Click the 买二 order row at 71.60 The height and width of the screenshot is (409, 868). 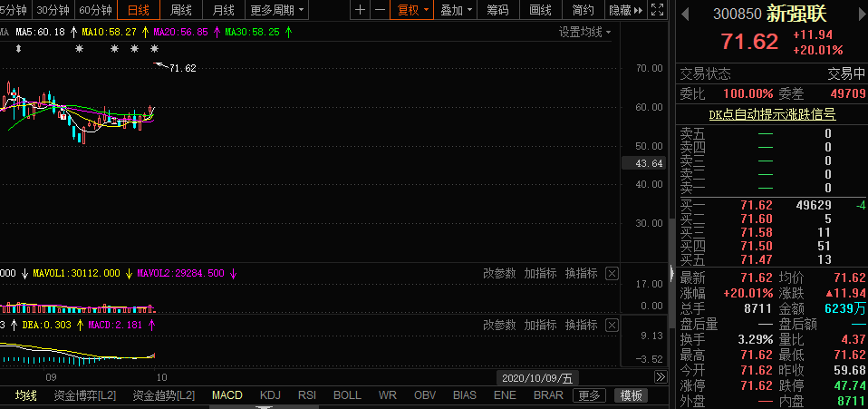coord(772,219)
